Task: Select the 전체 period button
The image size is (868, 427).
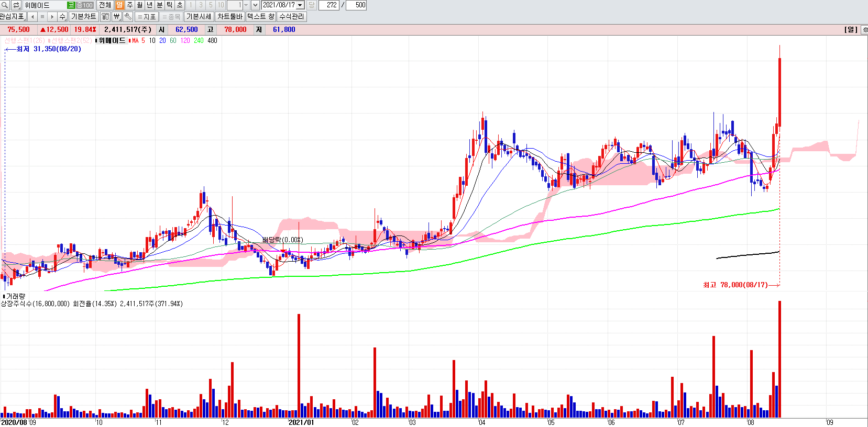Action: pos(105,5)
